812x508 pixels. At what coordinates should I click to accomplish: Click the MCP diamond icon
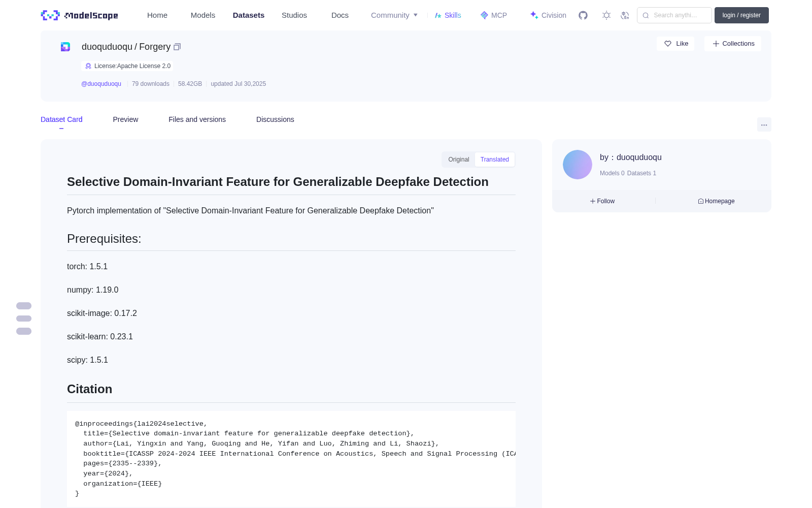[x=484, y=15]
